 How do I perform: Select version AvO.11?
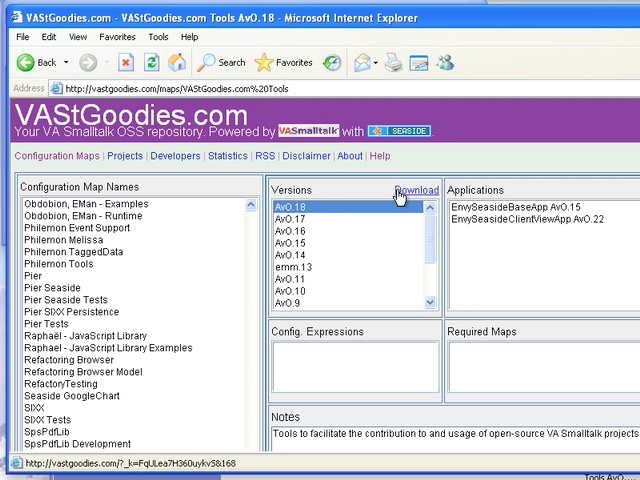348,279
